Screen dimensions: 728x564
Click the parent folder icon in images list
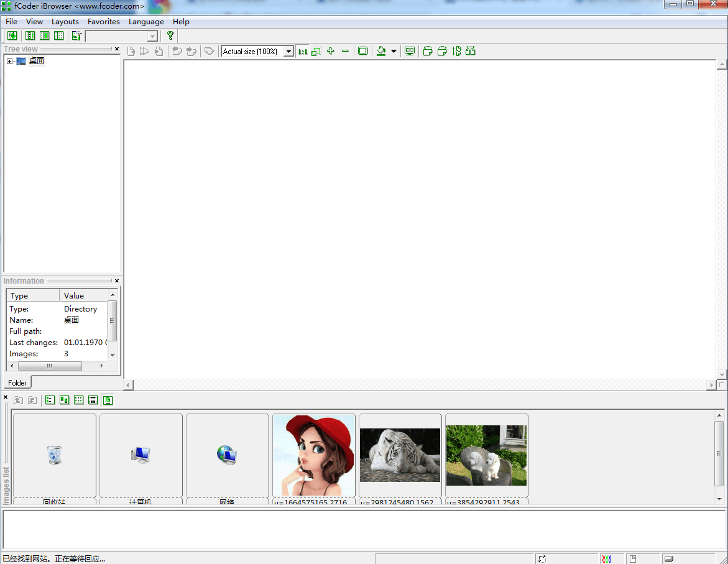click(18, 400)
